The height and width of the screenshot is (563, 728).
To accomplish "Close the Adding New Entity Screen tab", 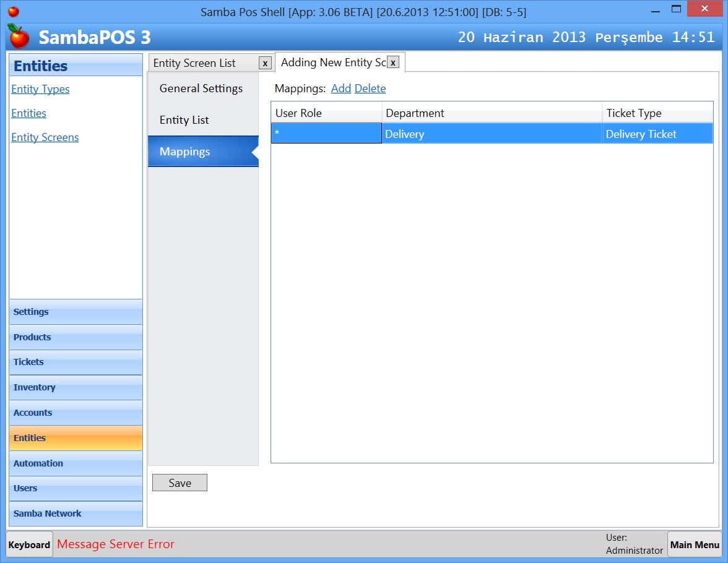I will 394,62.
